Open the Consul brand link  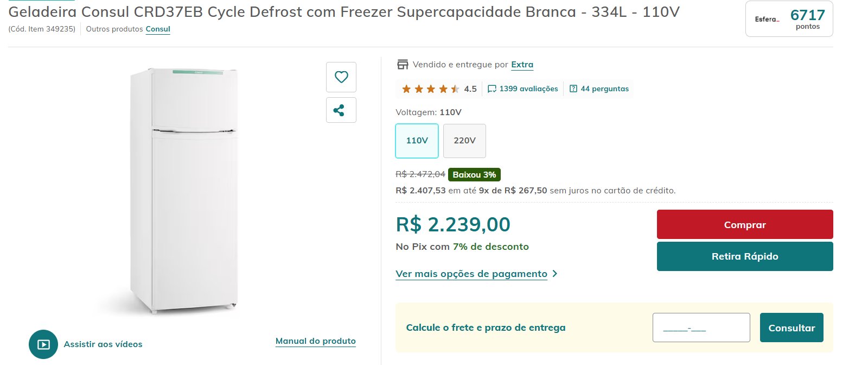pyautogui.click(x=158, y=29)
